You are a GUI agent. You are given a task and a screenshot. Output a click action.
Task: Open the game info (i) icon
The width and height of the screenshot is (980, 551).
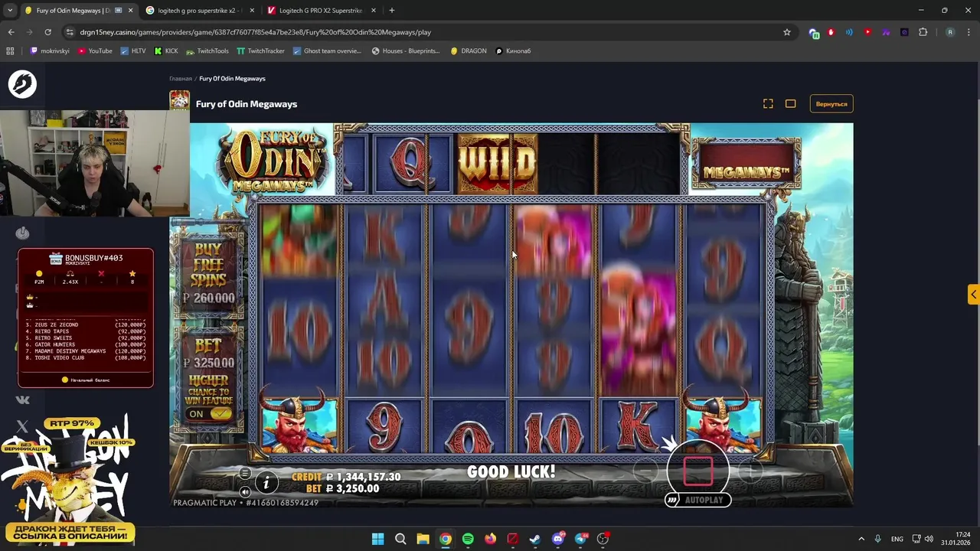[x=266, y=481]
